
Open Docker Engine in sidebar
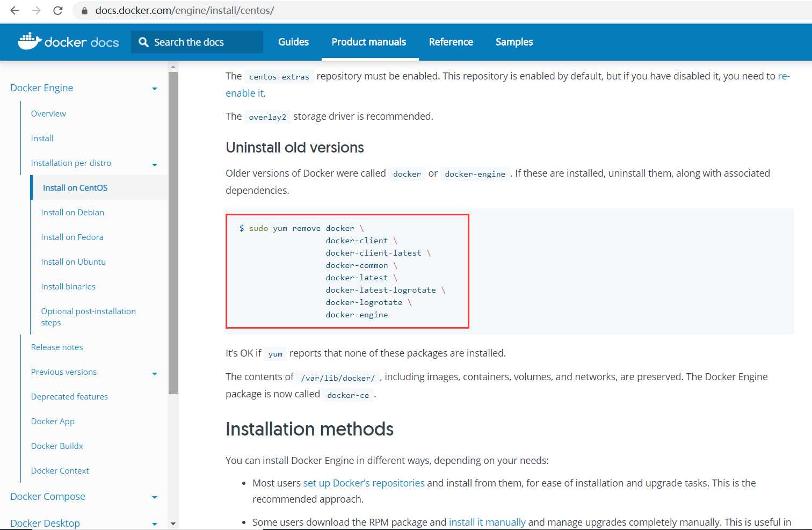(42, 88)
